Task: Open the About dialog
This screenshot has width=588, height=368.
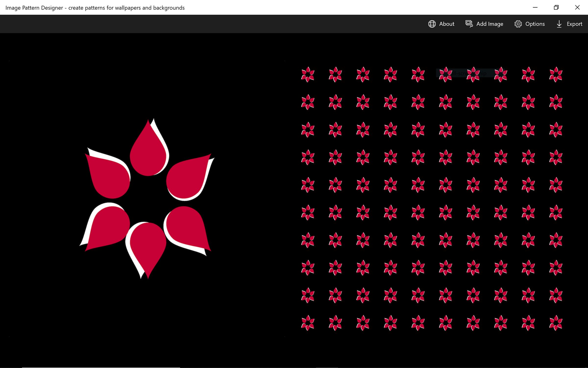Action: (x=446, y=24)
